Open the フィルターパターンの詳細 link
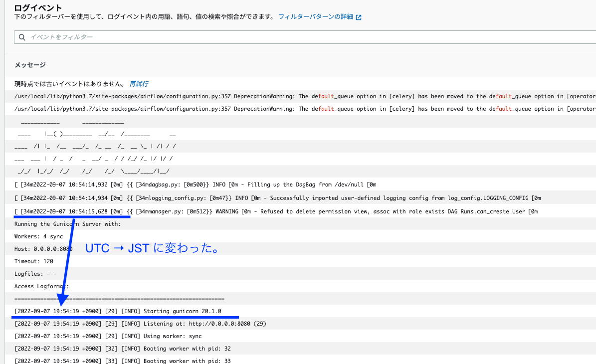This screenshot has width=596, height=364. pos(316,17)
